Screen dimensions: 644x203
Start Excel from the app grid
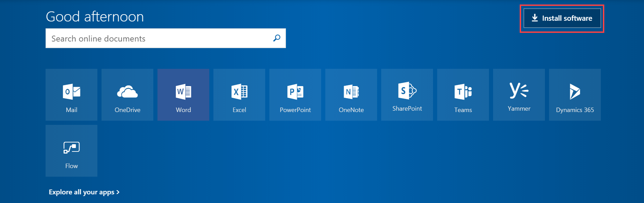point(239,95)
